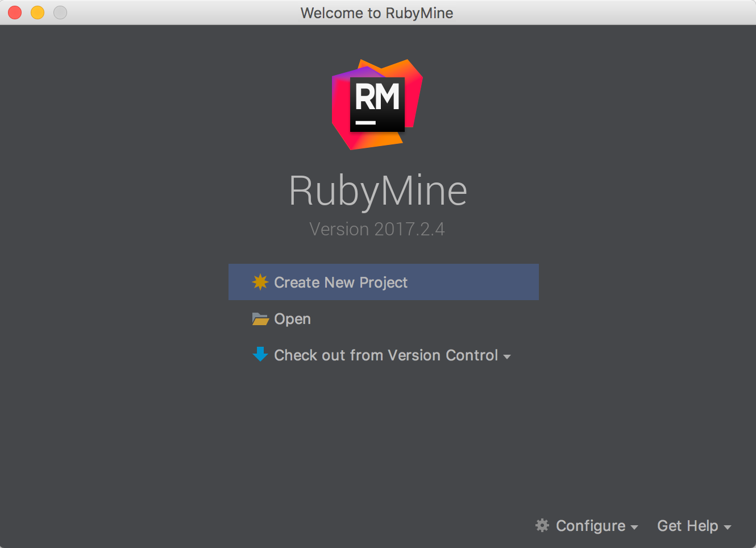This screenshot has height=548, width=756.
Task: Select Create New Project
Action: click(x=384, y=282)
